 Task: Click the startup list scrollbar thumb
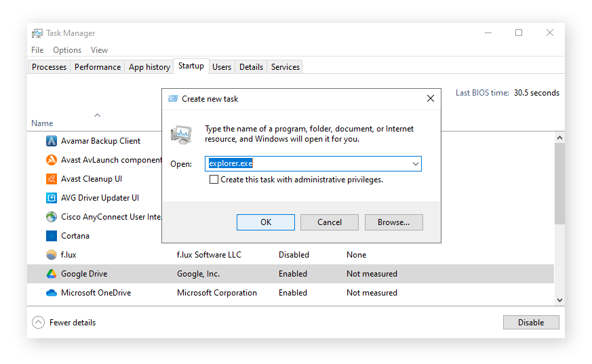[x=559, y=183]
